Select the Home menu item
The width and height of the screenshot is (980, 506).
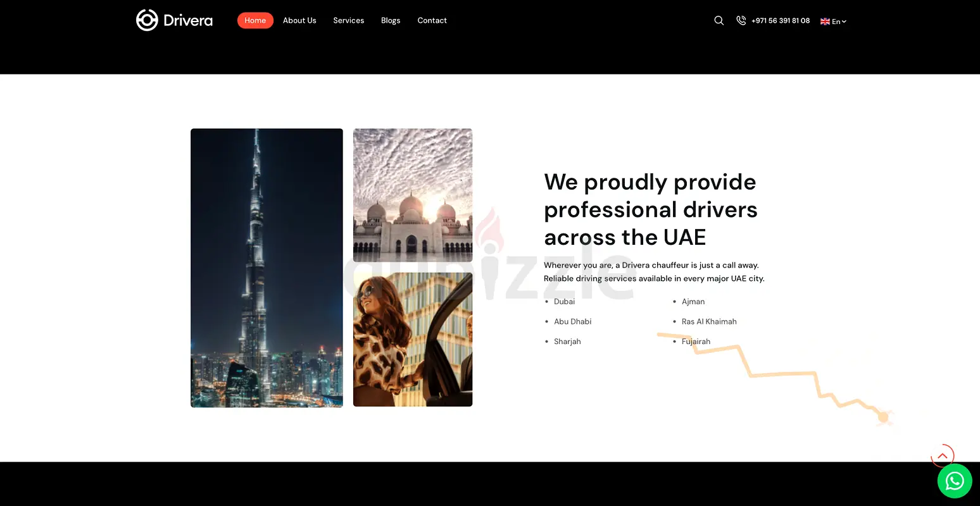[x=255, y=21]
